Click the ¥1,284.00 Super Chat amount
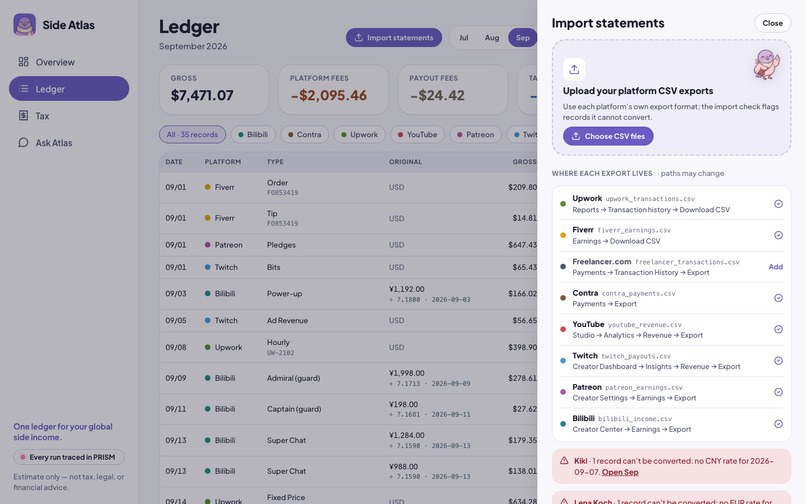806x504 pixels. (x=407, y=435)
